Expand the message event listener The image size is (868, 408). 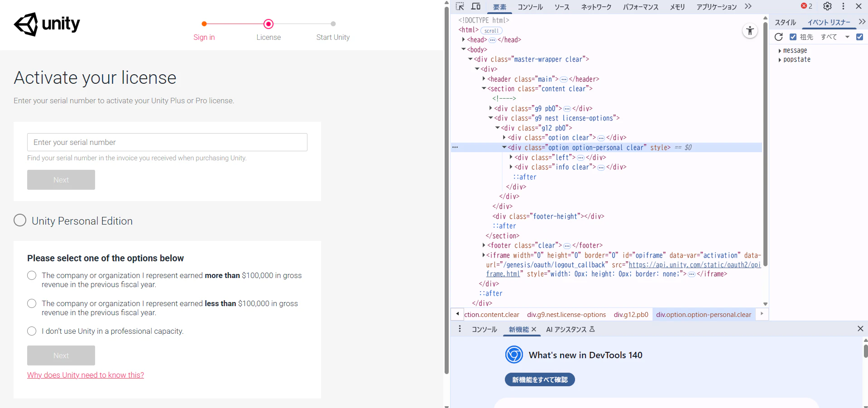pos(779,51)
